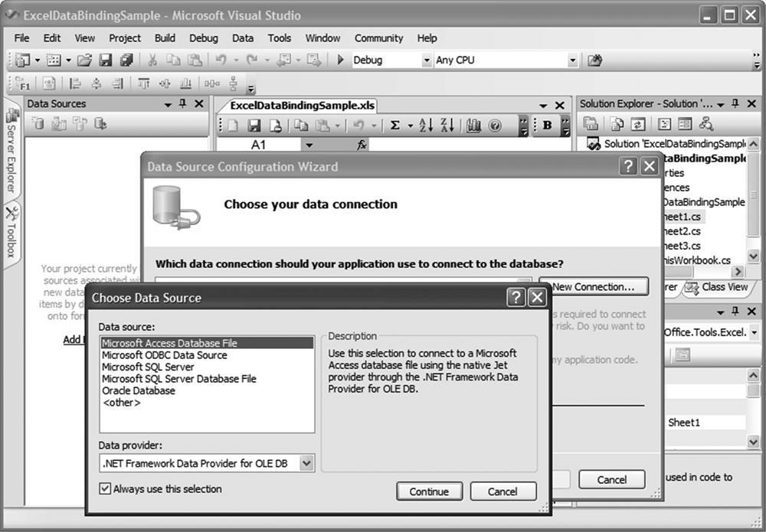
Task: Click the Sort Descending Z-A icon
Action: (447, 126)
